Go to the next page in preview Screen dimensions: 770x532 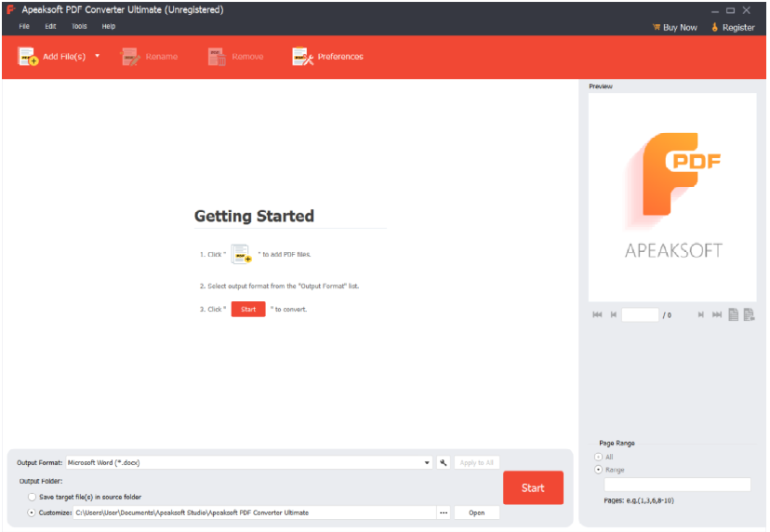701,314
